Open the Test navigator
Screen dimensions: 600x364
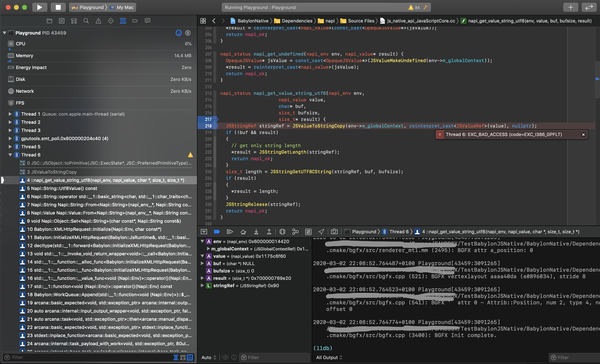click(x=111, y=21)
